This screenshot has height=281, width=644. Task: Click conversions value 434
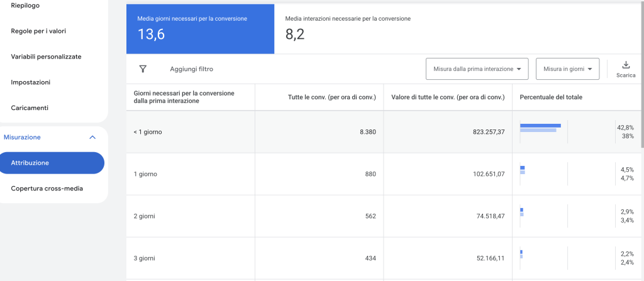[x=370, y=258]
